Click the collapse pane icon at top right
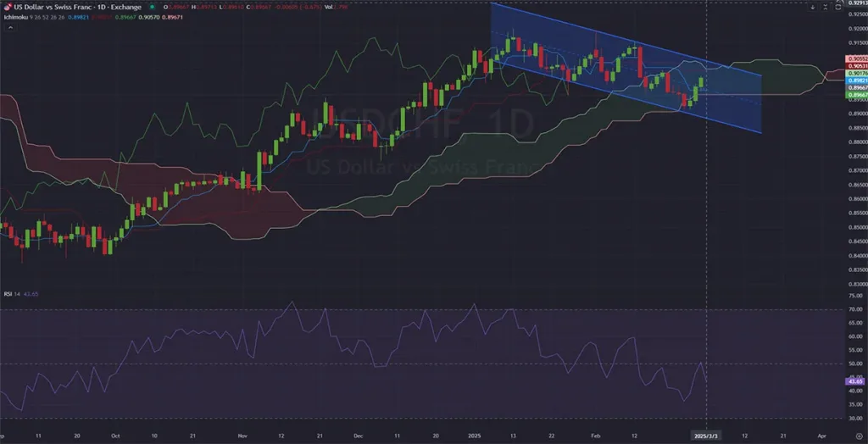 point(826,7)
